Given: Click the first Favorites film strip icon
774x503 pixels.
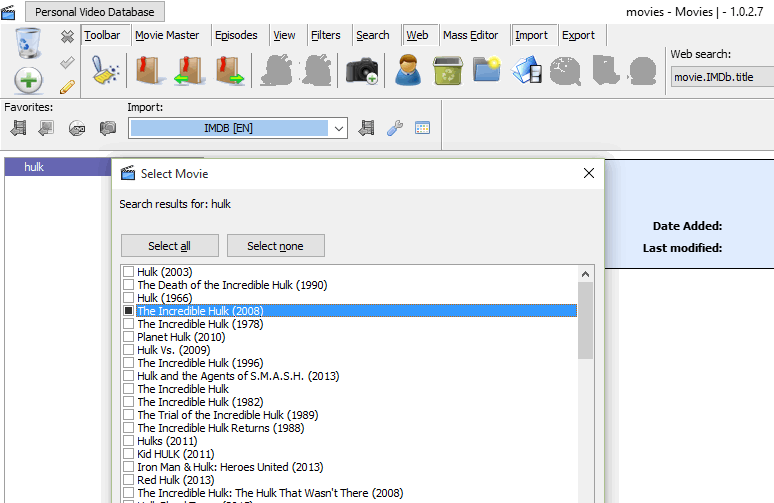Looking at the screenshot, I should coord(19,128).
